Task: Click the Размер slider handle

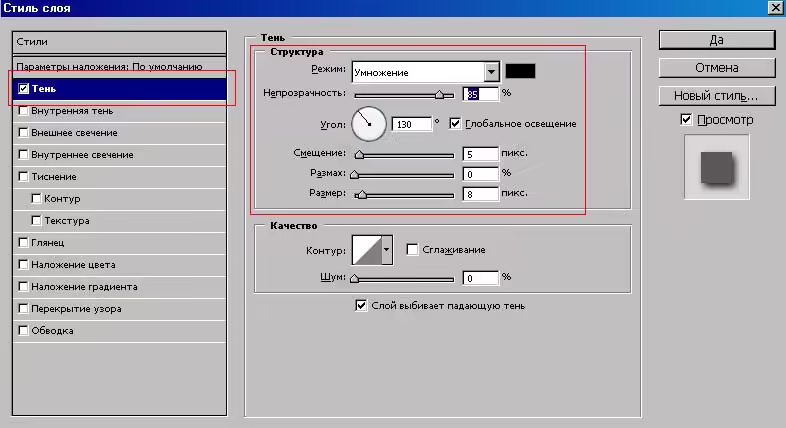Action: (362, 194)
